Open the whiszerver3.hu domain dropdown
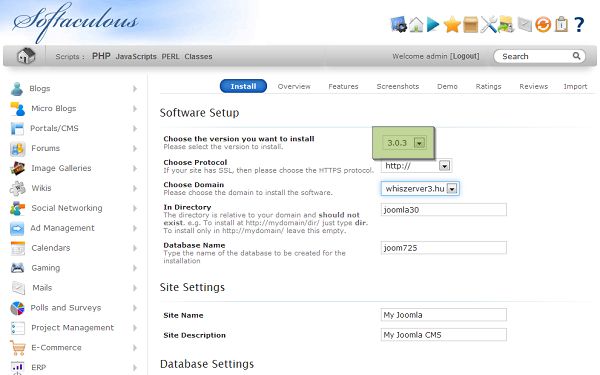 tap(420, 189)
